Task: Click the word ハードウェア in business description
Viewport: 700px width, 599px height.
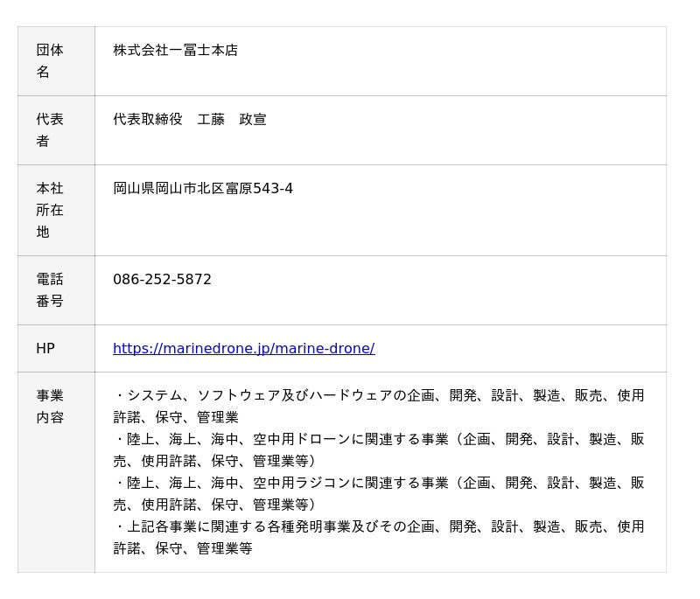Action: click(351, 395)
